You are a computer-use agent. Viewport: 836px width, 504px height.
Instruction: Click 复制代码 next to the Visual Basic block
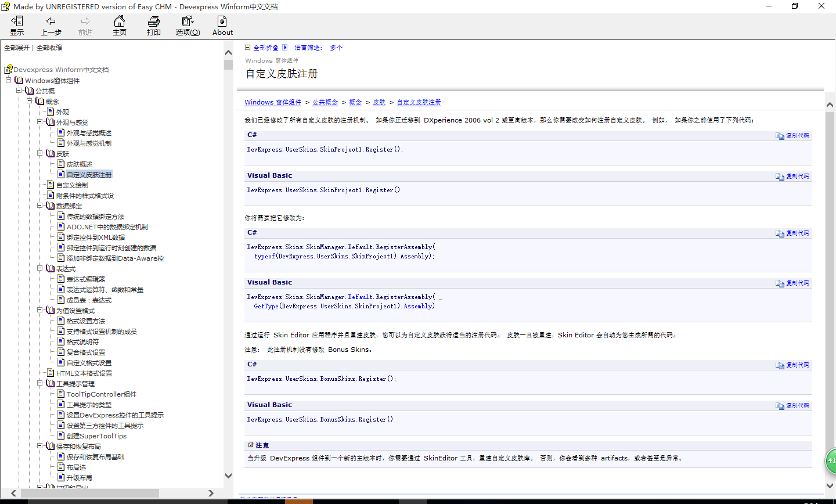(797, 176)
